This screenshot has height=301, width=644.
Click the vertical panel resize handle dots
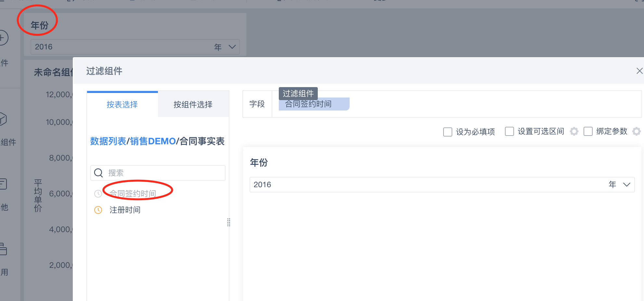[x=229, y=222]
